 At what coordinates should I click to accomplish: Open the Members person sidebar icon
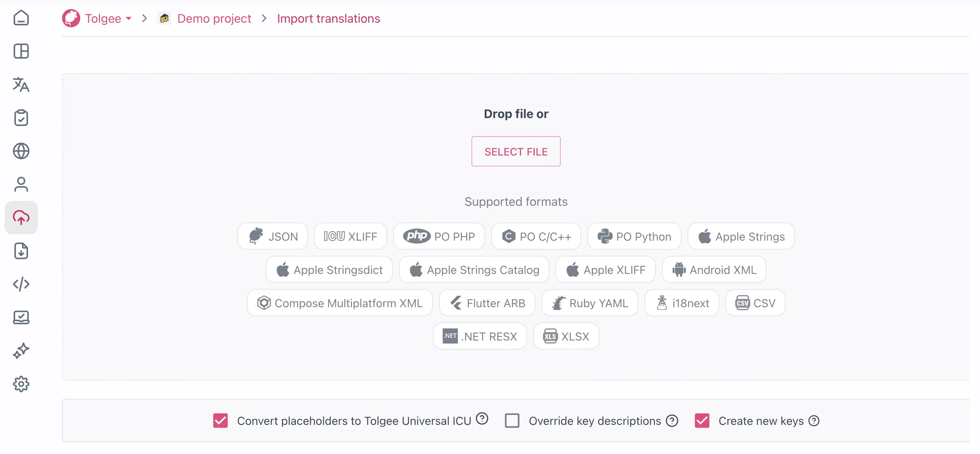(x=21, y=184)
